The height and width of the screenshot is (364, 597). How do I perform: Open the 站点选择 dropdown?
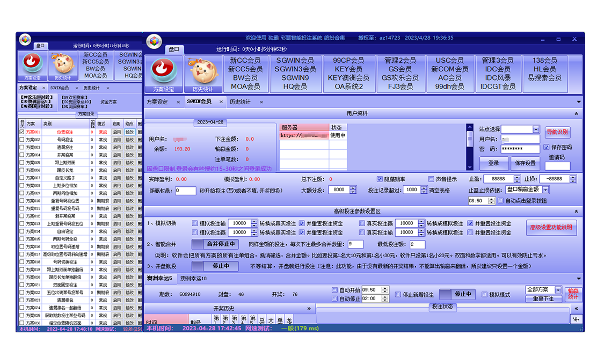[536, 129]
